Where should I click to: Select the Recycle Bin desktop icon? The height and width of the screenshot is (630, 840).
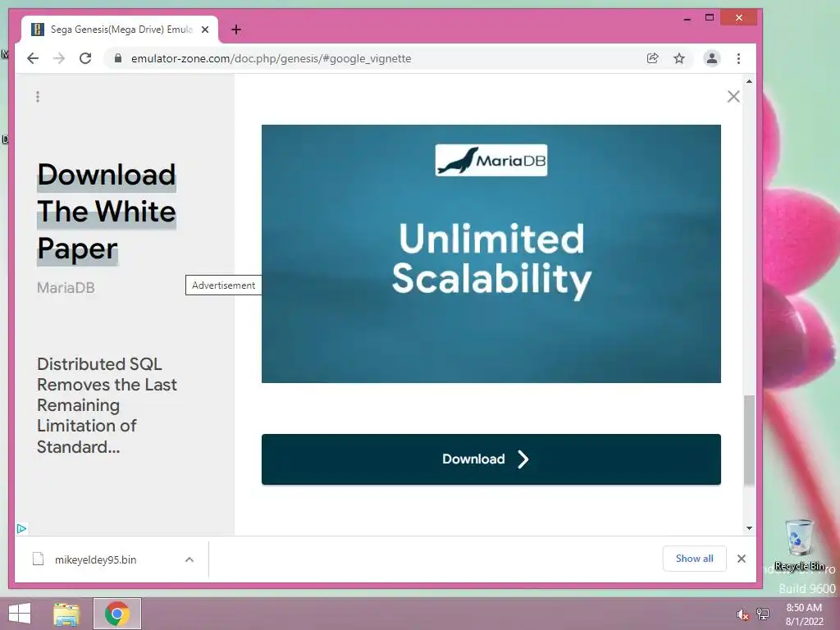[x=799, y=545]
